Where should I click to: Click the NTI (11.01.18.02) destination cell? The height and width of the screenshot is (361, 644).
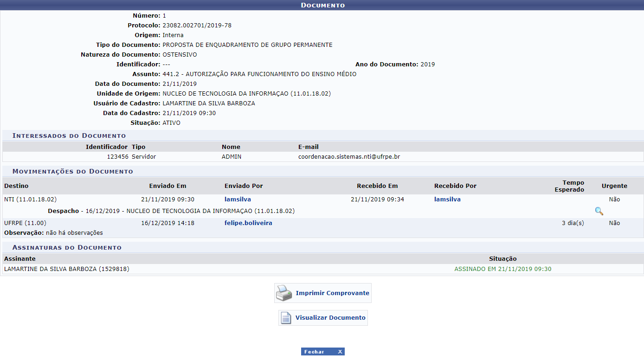(30, 200)
